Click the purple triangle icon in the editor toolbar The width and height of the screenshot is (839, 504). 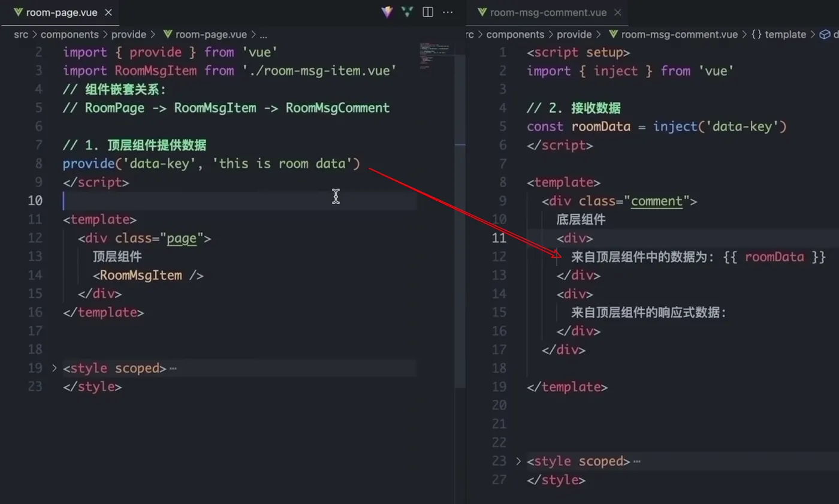tap(387, 12)
